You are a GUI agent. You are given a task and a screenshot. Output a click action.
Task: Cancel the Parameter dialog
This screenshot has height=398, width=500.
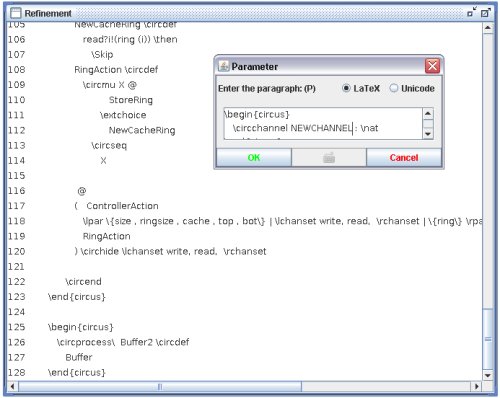click(404, 157)
